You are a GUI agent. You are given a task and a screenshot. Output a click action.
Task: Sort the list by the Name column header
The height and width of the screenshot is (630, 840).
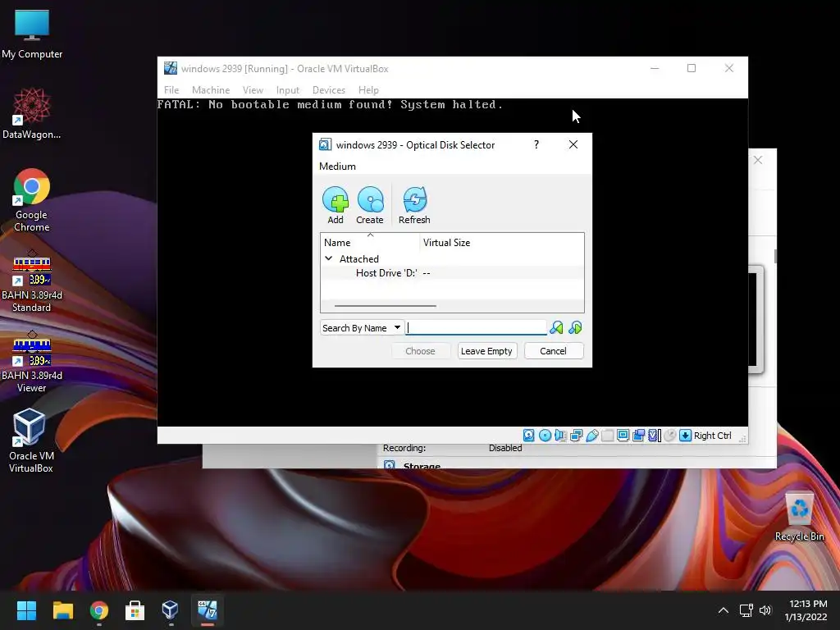coord(371,243)
